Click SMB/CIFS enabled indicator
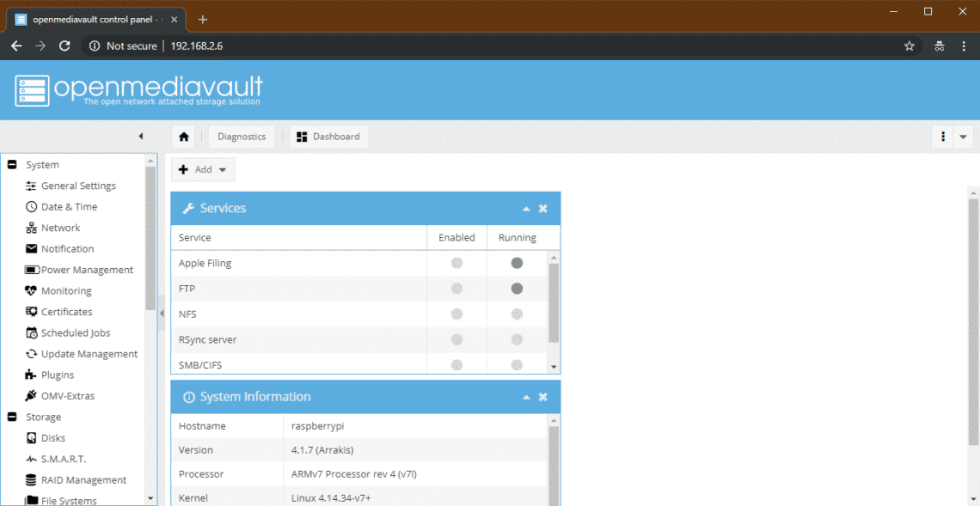 [x=456, y=365]
